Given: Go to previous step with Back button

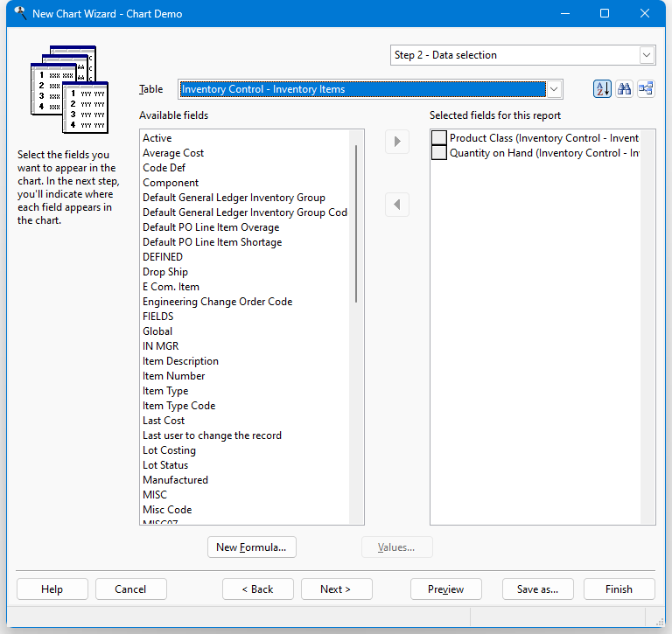Looking at the screenshot, I should (x=257, y=589).
